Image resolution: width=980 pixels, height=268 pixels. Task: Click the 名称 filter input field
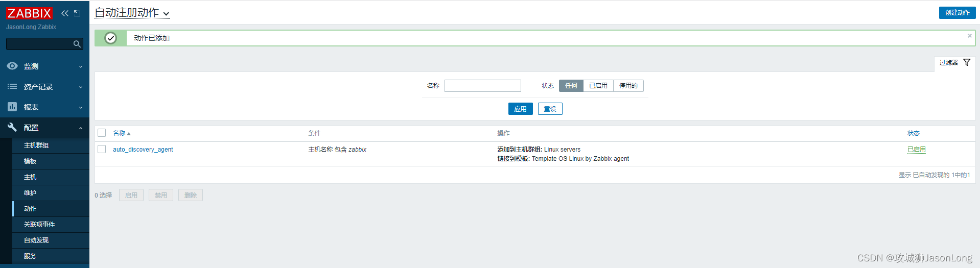482,86
